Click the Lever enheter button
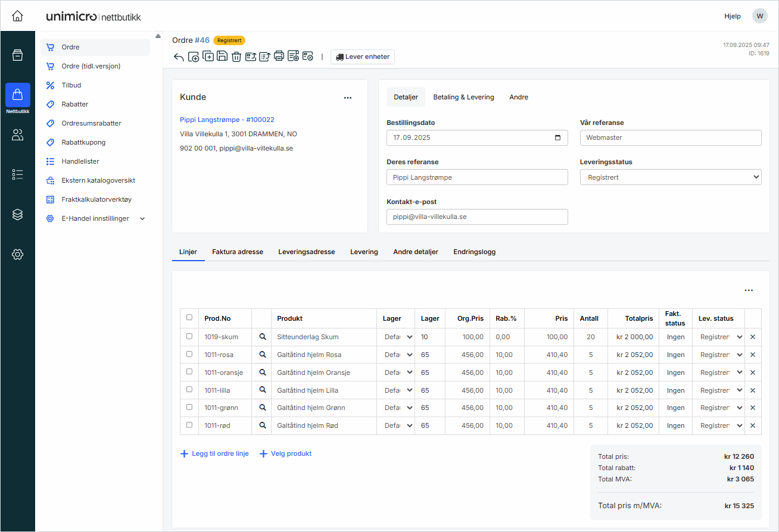 [363, 57]
